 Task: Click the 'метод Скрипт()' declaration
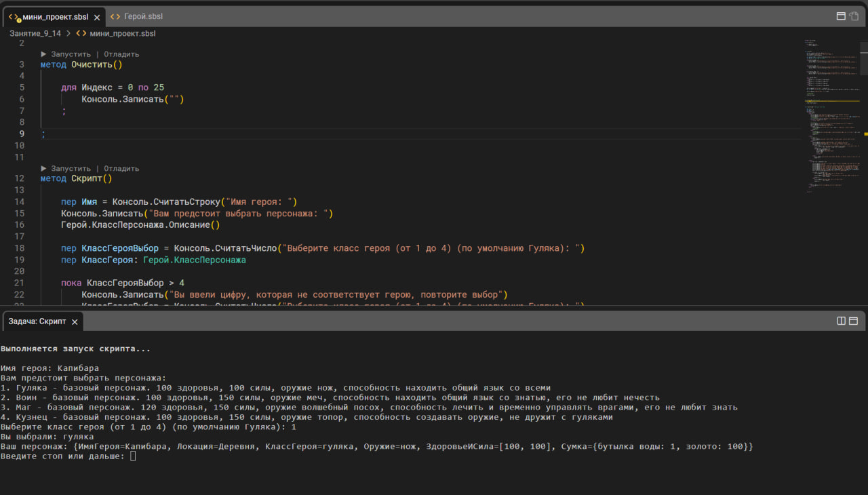[76, 179]
